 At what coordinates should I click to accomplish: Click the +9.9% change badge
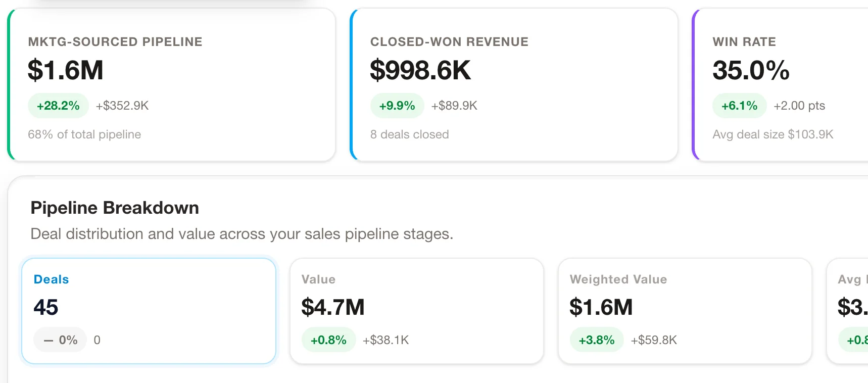tap(397, 106)
